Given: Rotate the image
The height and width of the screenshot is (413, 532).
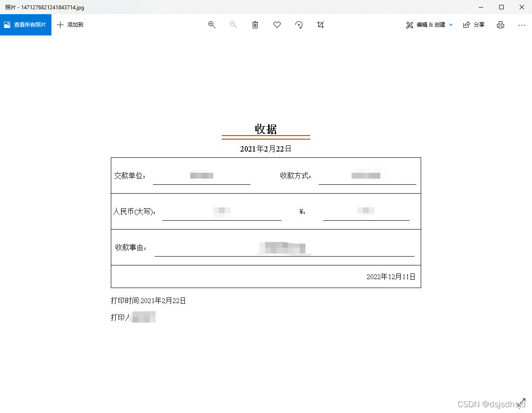Looking at the screenshot, I should pos(299,25).
